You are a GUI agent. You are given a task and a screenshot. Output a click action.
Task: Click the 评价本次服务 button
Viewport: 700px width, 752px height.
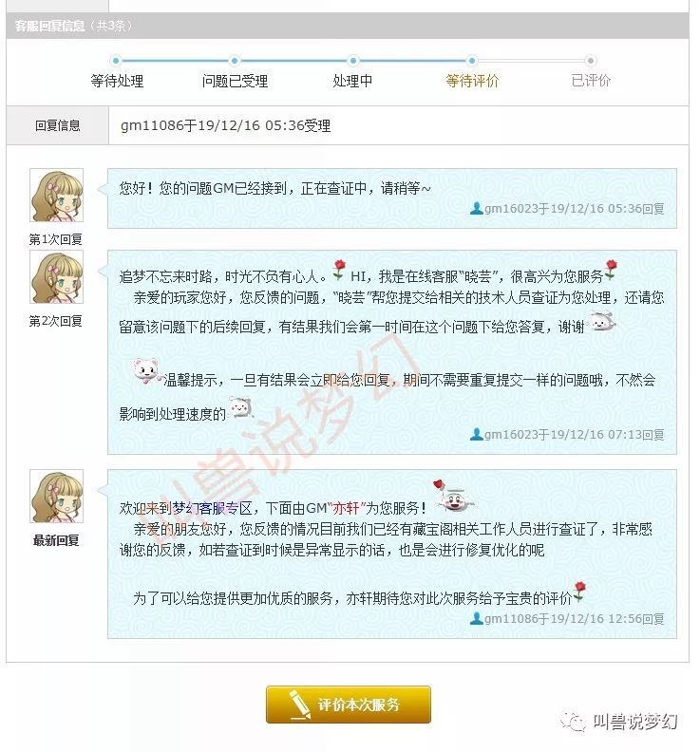pyautogui.click(x=349, y=705)
